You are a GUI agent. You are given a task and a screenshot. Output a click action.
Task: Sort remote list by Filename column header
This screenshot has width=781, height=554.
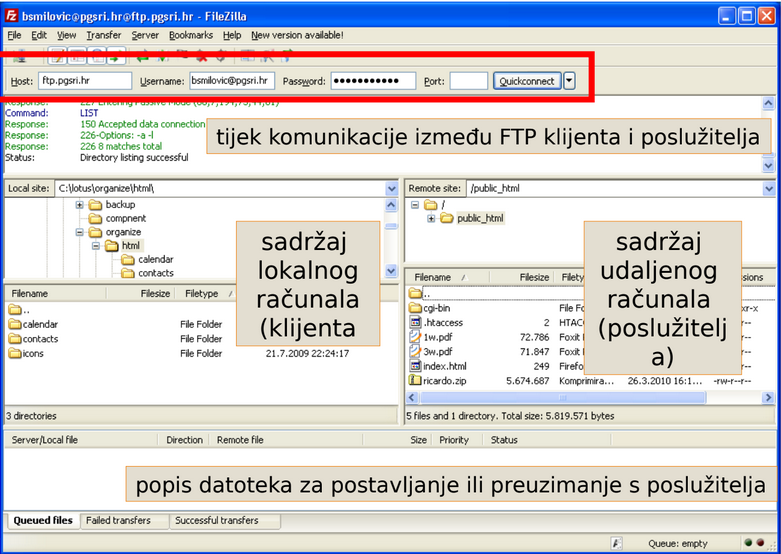(x=447, y=277)
